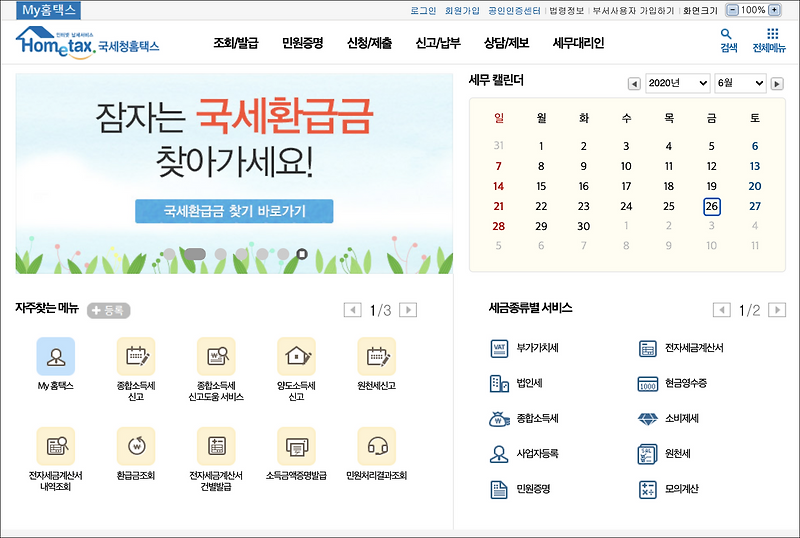
Task: Click the 법인세 building icon
Action: [499, 383]
